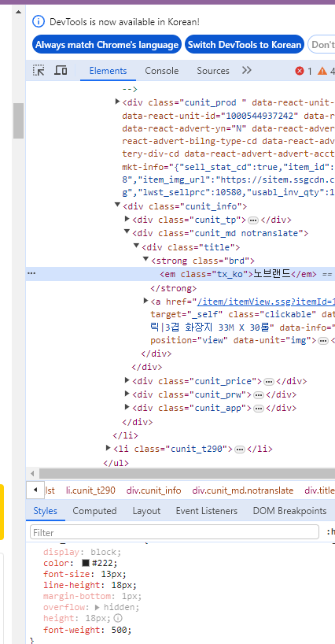Switch to the Elements tab
335x644 pixels.
point(109,71)
